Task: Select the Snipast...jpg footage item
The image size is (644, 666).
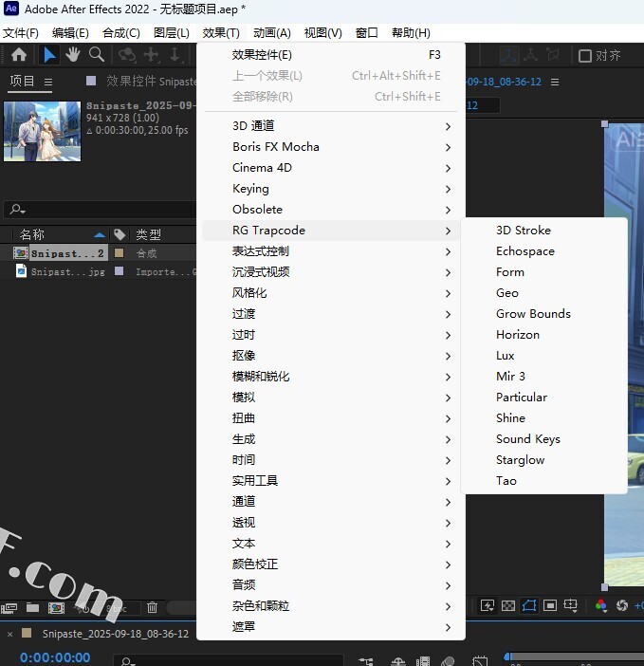Action: click(x=67, y=271)
